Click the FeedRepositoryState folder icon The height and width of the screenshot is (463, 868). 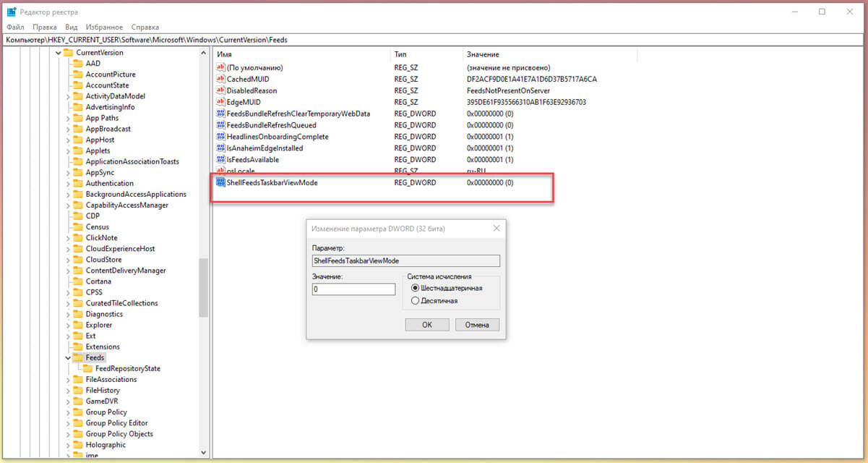(88, 368)
